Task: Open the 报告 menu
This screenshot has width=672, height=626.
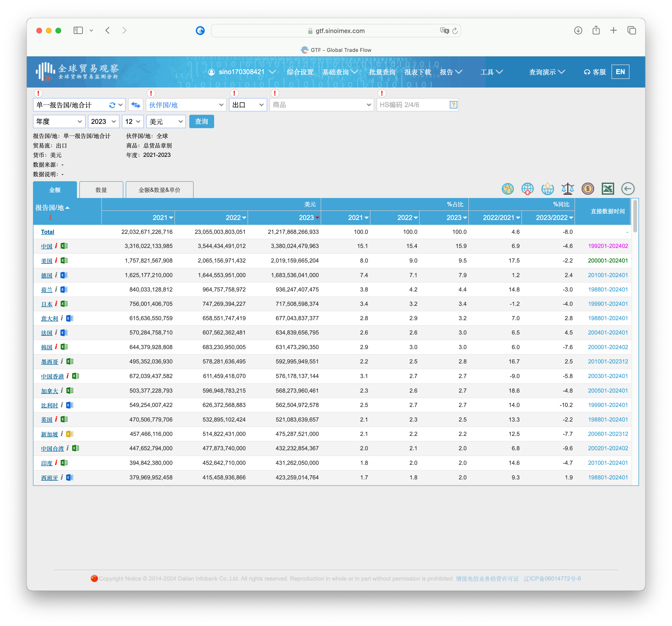Action: pos(451,72)
